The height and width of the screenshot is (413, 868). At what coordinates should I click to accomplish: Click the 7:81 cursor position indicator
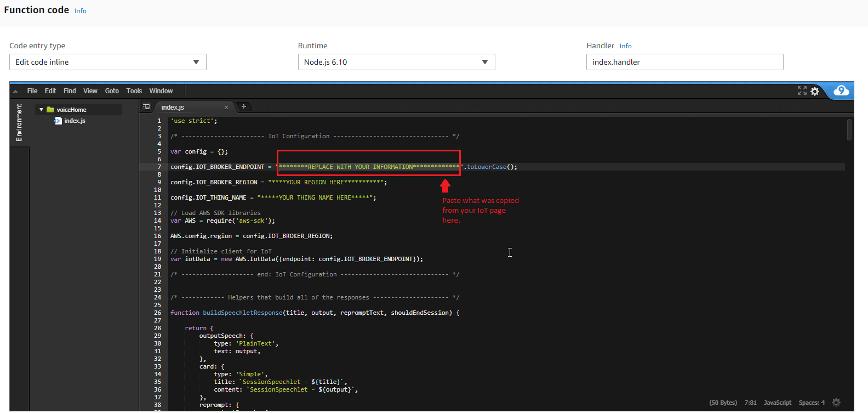750,403
